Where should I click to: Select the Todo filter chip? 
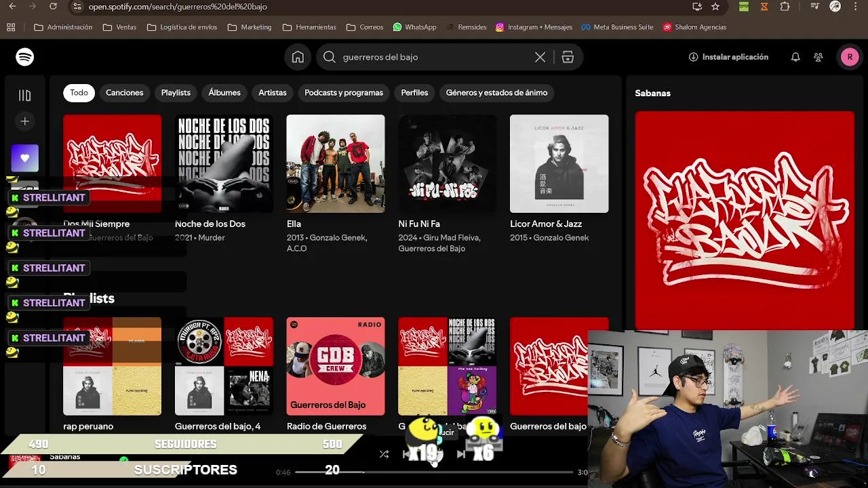point(79,93)
